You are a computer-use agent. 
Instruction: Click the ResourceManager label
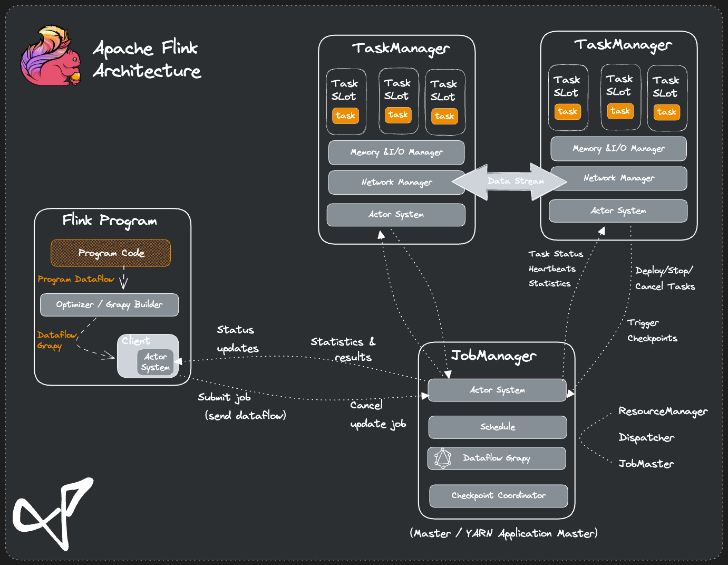[663, 411]
